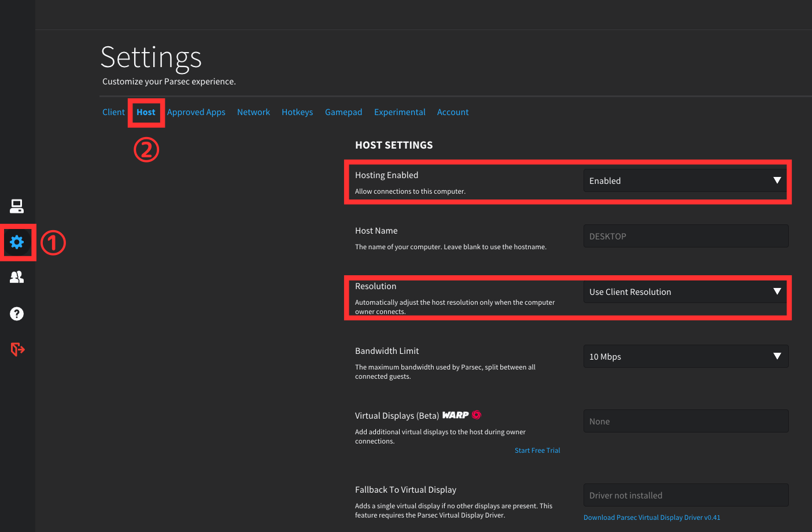This screenshot has width=812, height=532.
Task: Select the Host tab
Action: 146,112
